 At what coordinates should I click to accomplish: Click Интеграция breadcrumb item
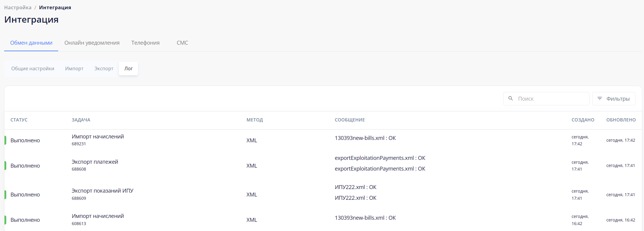click(55, 7)
